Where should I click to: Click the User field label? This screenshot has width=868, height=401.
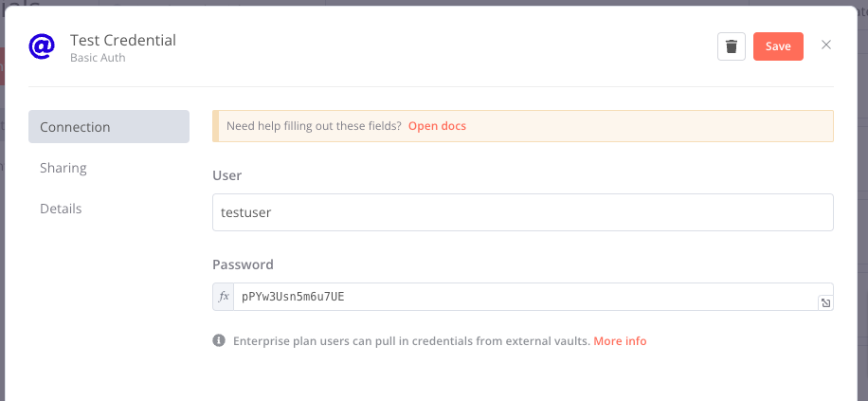[x=227, y=175]
